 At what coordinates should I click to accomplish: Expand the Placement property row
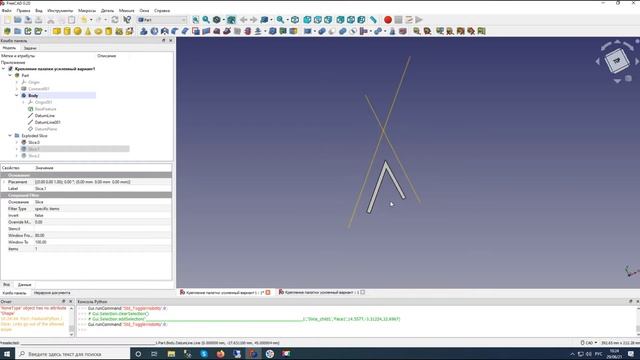4,182
